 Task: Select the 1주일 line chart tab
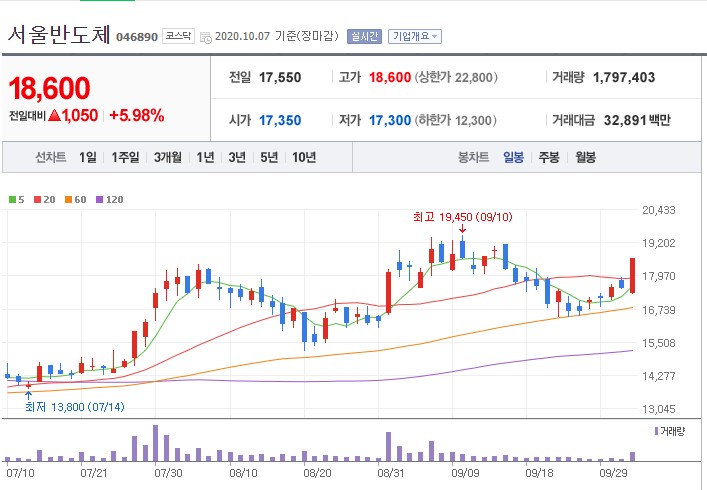click(125, 157)
